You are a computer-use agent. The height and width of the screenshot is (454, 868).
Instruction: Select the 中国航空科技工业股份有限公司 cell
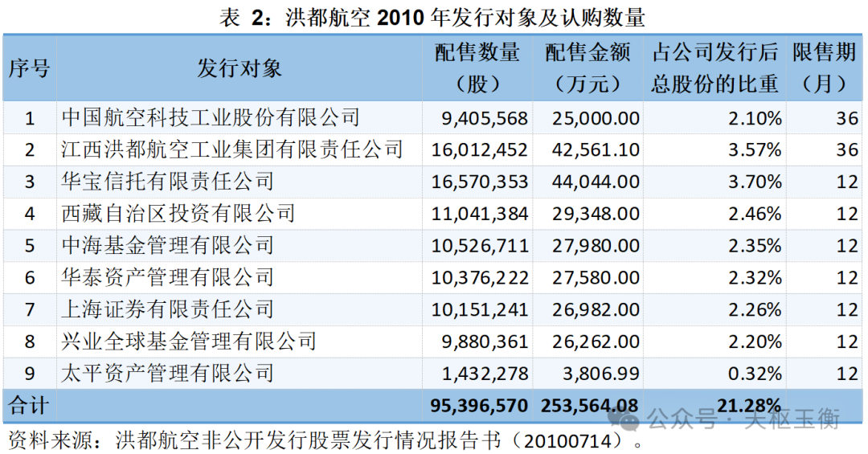point(211,118)
